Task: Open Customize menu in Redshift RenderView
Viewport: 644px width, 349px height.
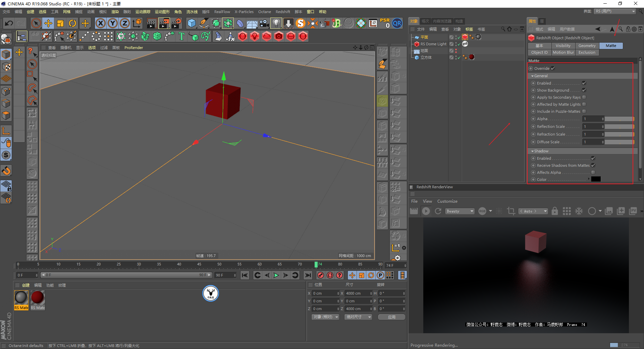Action: pyautogui.click(x=447, y=201)
